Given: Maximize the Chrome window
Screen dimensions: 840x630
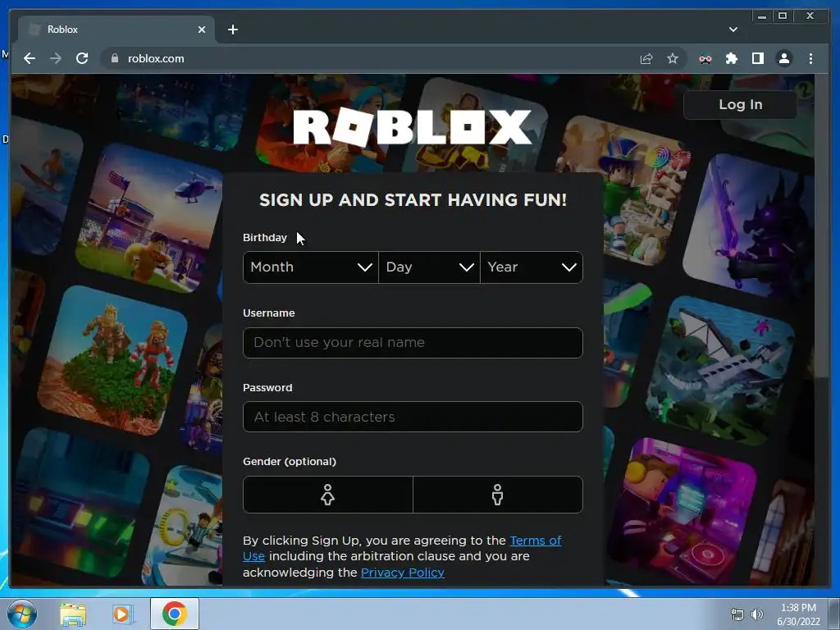Looking at the screenshot, I should tap(783, 16).
